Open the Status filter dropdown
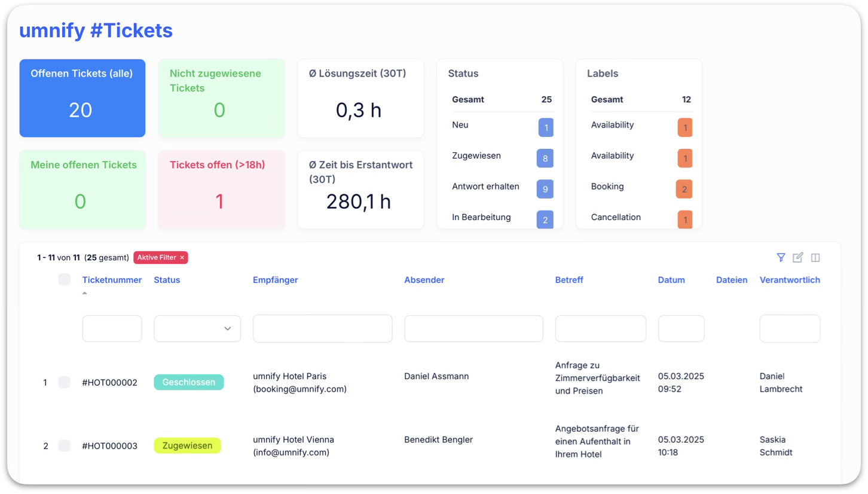The image size is (868, 494). click(197, 328)
